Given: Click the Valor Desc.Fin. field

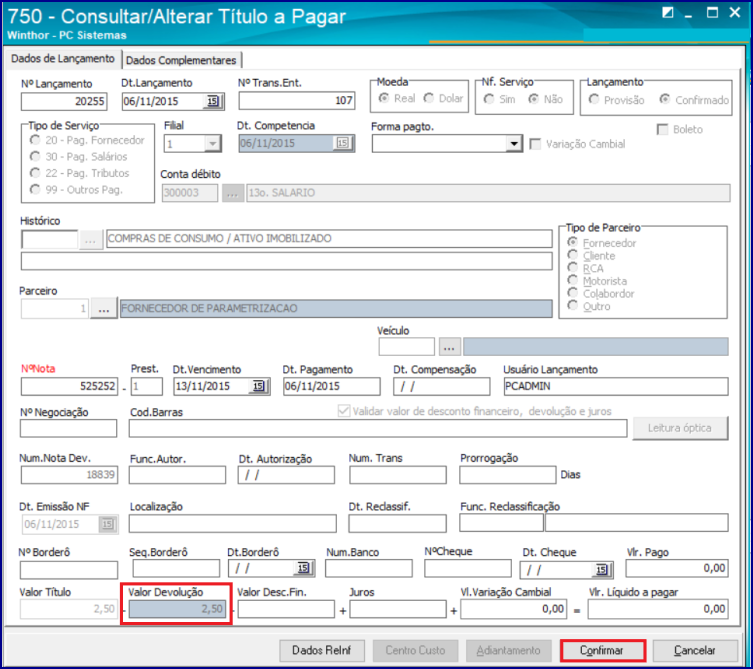Looking at the screenshot, I should tap(286, 609).
